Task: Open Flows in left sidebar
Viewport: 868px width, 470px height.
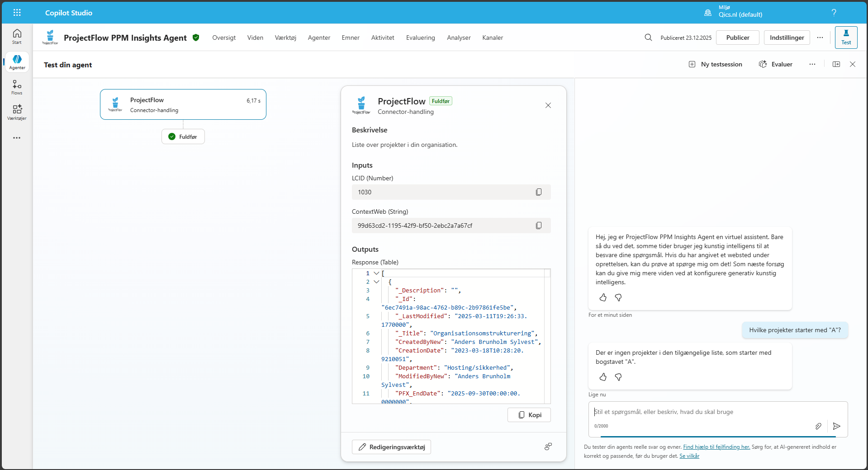Action: pyautogui.click(x=17, y=87)
